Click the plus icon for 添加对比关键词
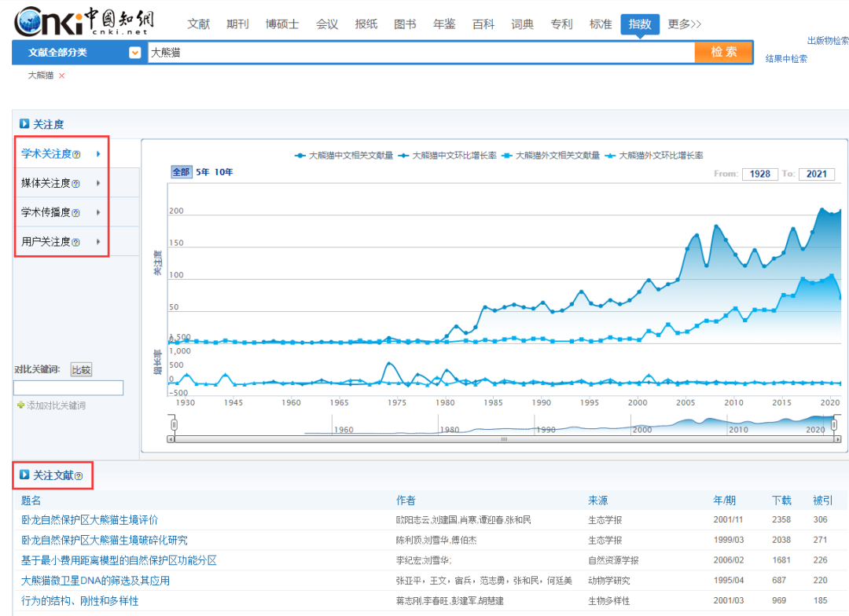 coord(20,405)
